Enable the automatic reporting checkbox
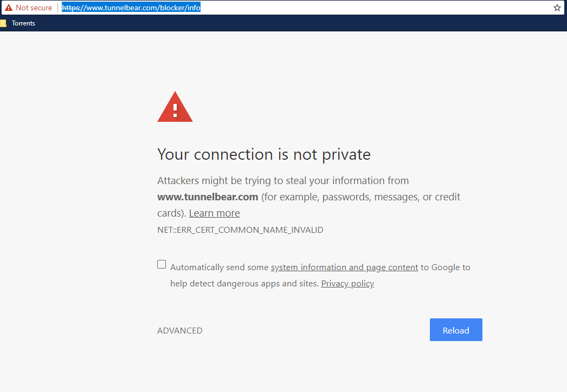The width and height of the screenshot is (567, 392). click(162, 264)
